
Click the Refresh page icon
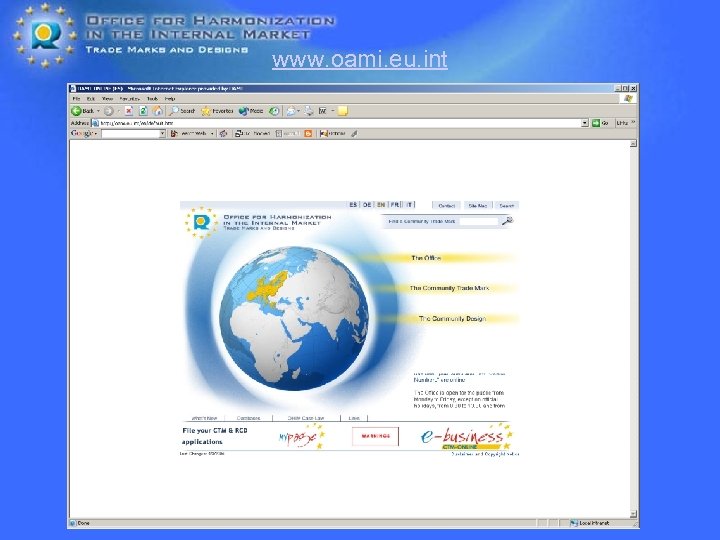point(143,111)
